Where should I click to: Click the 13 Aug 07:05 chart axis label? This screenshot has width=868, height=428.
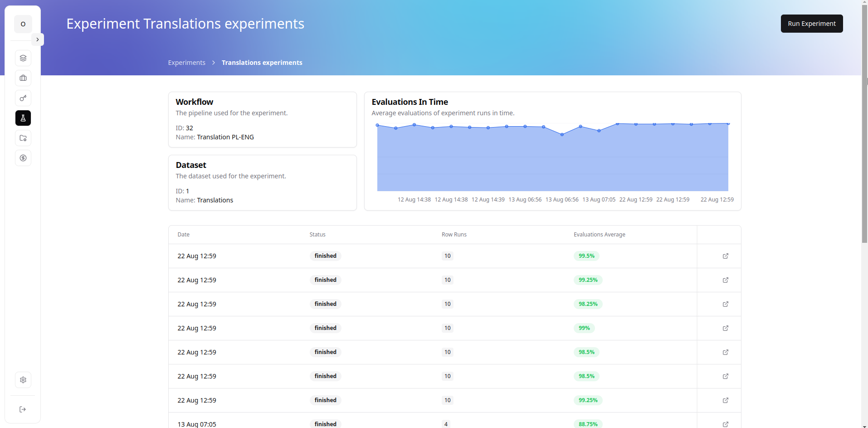[599, 200]
